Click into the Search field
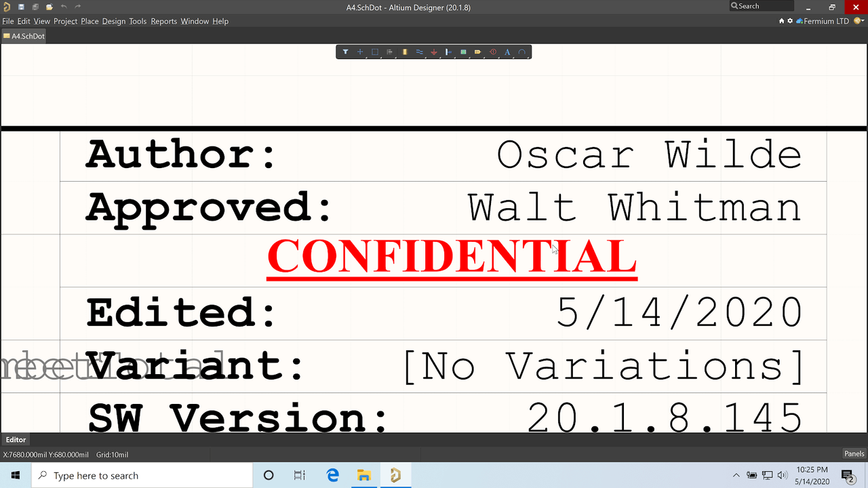Viewport: 868px width, 488px height. pyautogui.click(x=761, y=6)
